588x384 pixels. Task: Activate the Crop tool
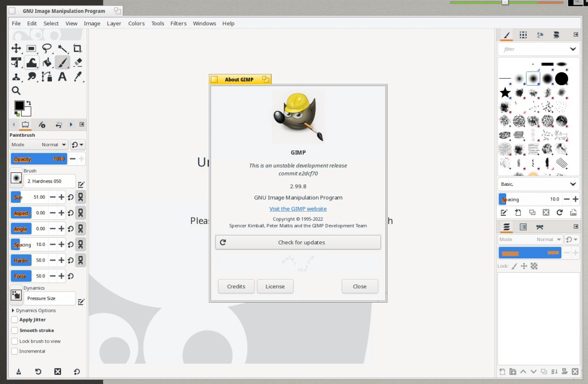[78, 48]
